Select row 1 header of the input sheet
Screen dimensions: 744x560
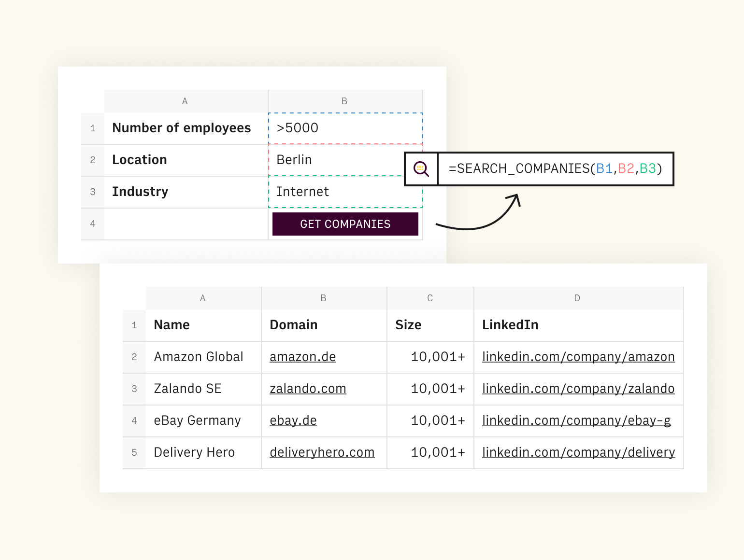[x=93, y=128]
